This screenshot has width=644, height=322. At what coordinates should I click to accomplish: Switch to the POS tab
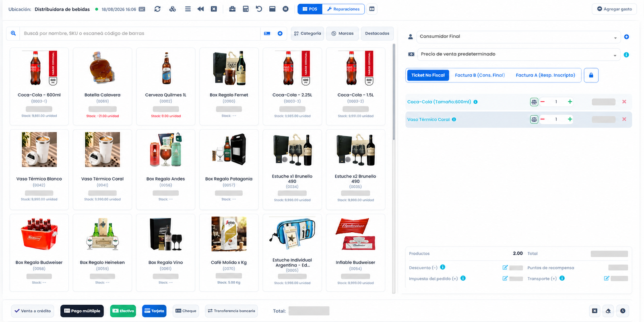[x=310, y=9]
